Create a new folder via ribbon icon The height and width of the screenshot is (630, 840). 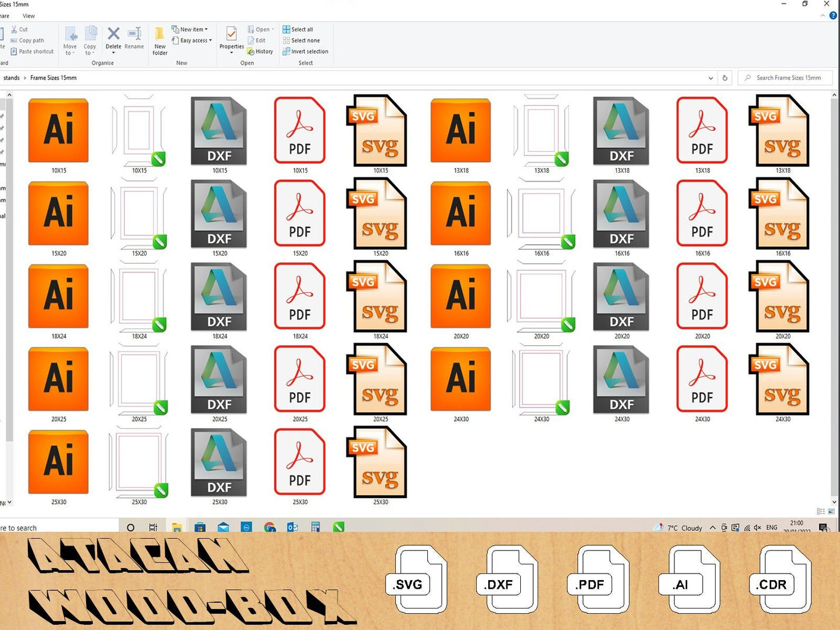pos(160,41)
